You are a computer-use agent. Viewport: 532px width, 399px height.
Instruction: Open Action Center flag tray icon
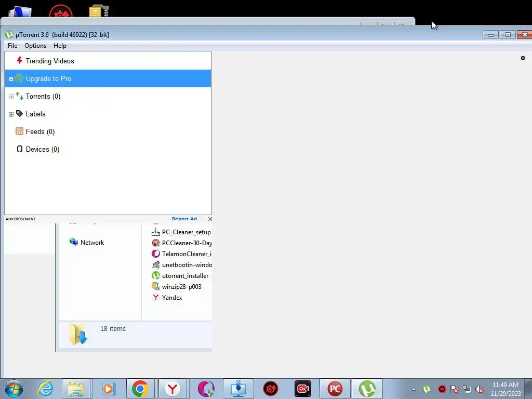(454, 390)
